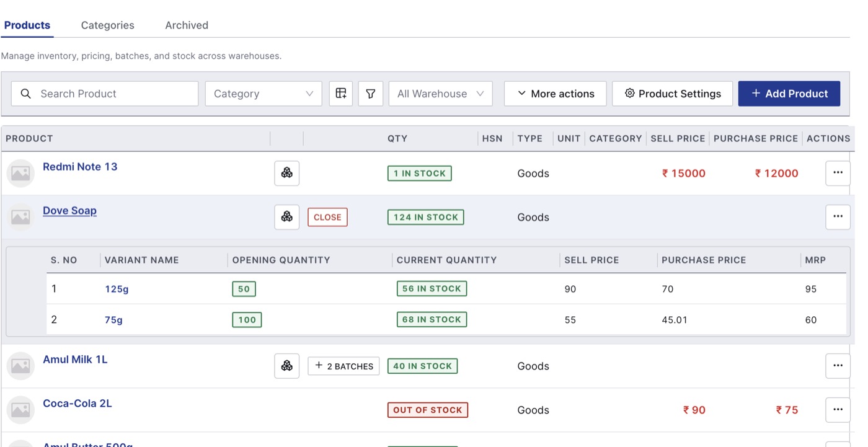Image resolution: width=868 pixels, height=447 pixels.
Task: Click the variants icon for Dove Soap
Action: pos(287,217)
